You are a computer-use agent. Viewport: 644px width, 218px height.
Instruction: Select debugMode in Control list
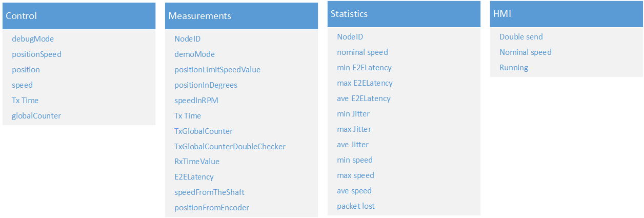tap(33, 39)
